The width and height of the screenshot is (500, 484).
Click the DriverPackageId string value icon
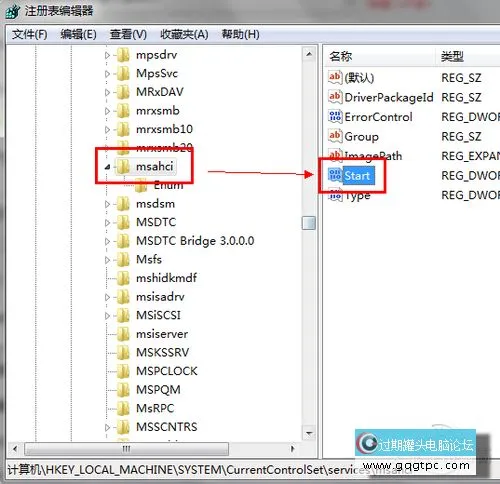[x=335, y=97]
